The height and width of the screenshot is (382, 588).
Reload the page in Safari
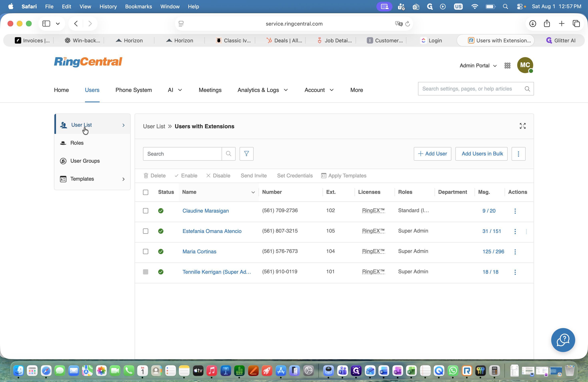408,24
